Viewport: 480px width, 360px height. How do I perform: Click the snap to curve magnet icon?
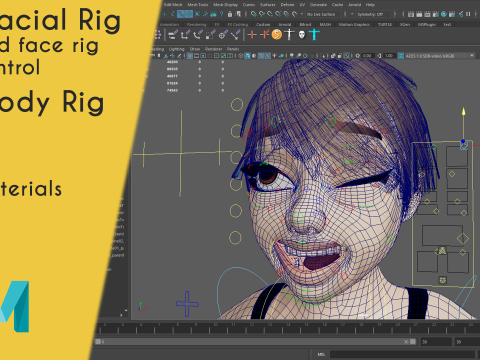(262, 14)
